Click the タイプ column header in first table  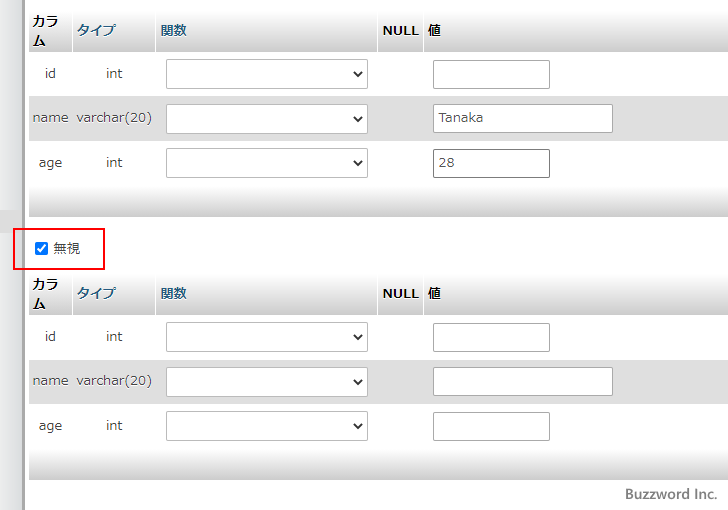point(96,30)
